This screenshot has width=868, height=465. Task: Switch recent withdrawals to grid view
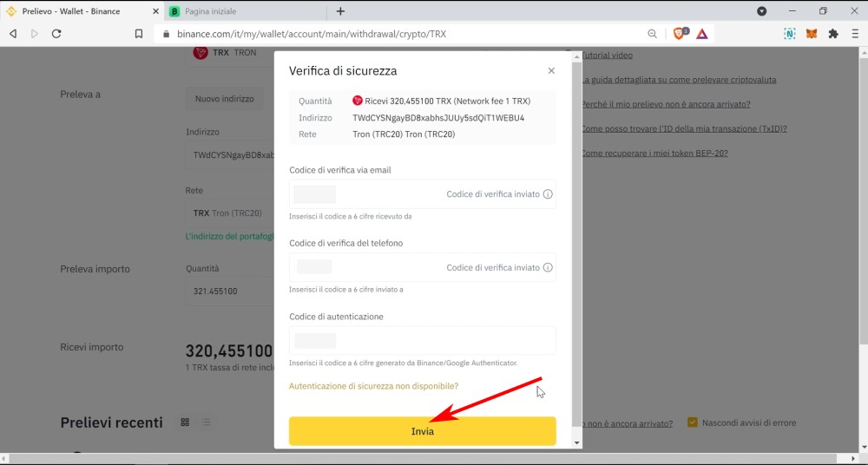pyautogui.click(x=185, y=422)
